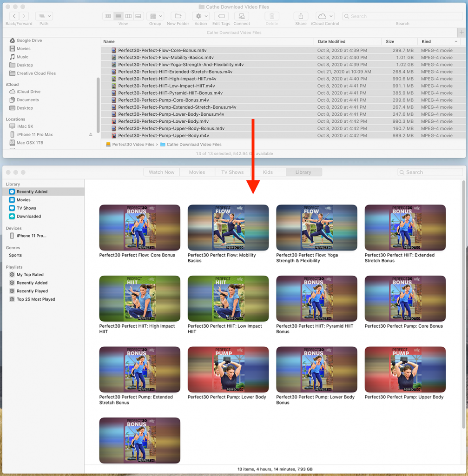
Task: Click the Finder Search field
Action: (402, 16)
